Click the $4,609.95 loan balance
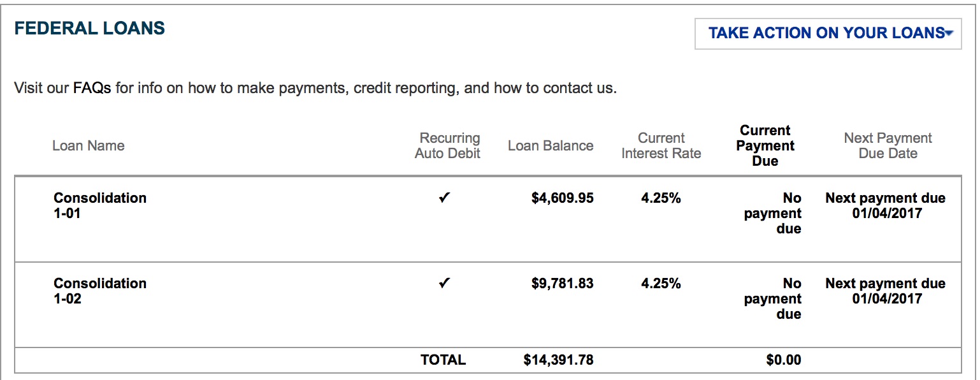980x380 pixels. click(563, 198)
